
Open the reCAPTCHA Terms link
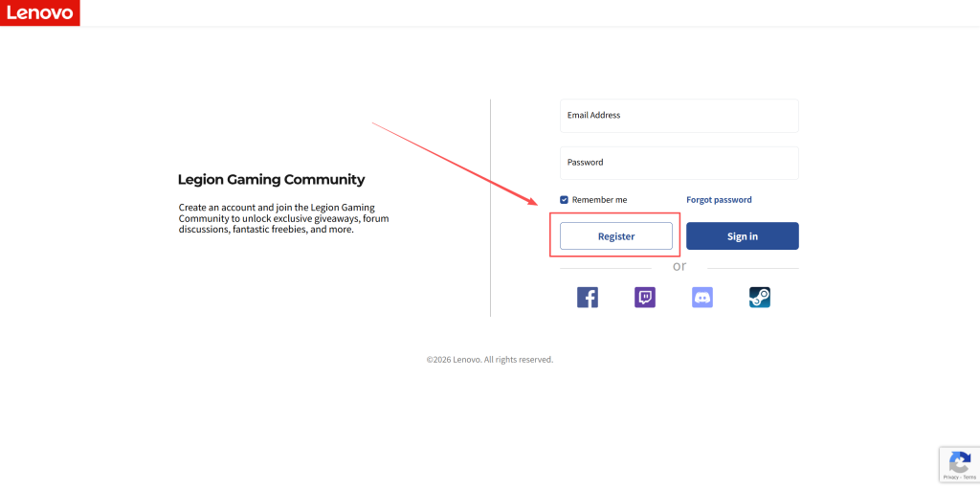coord(969,477)
